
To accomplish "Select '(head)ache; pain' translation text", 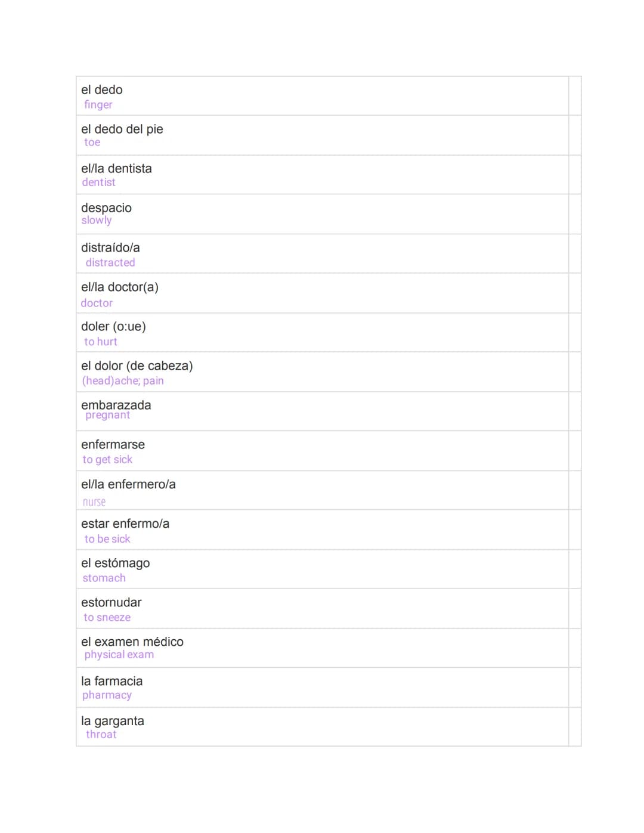I will point(123,381).
